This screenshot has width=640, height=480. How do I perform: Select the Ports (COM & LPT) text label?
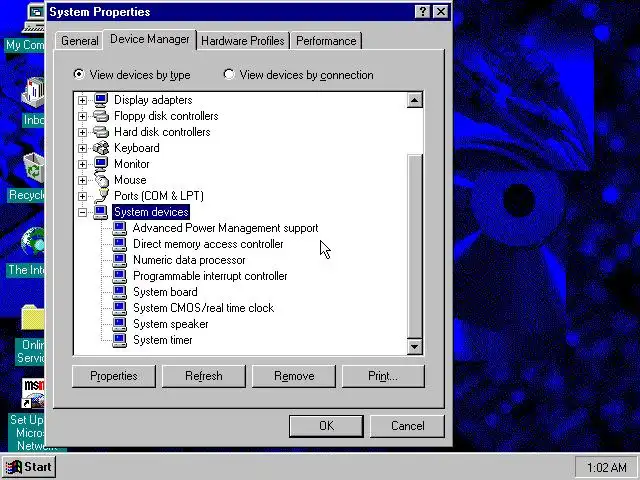click(159, 196)
